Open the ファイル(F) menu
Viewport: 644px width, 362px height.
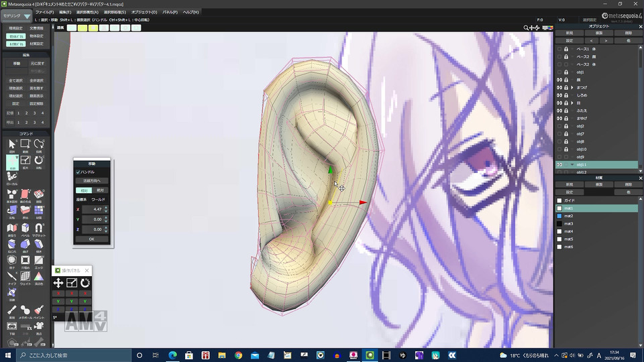pyautogui.click(x=44, y=12)
